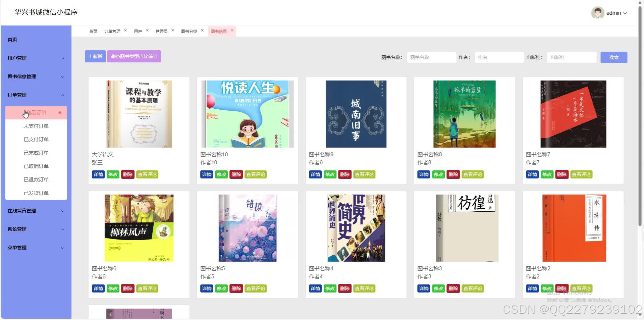Open the admin dropdown menu
Viewport: 644px width, 320px height.
pos(616,13)
